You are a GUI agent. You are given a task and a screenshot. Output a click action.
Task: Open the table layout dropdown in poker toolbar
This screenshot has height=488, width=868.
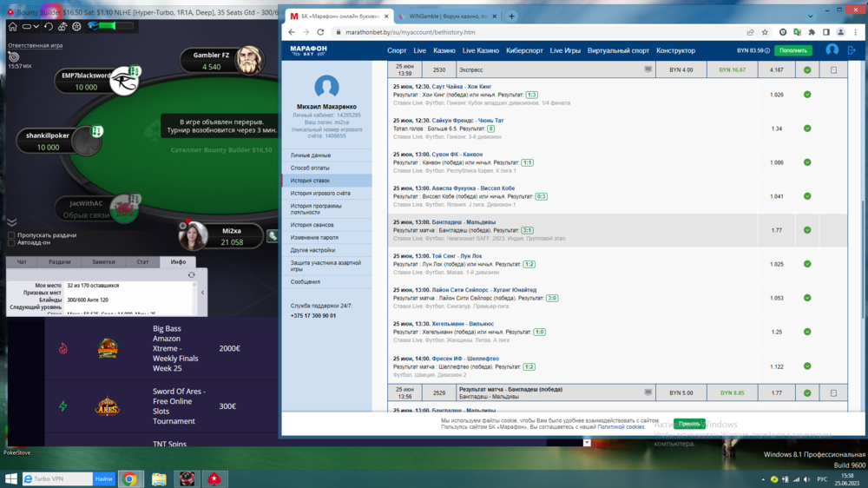[30, 27]
